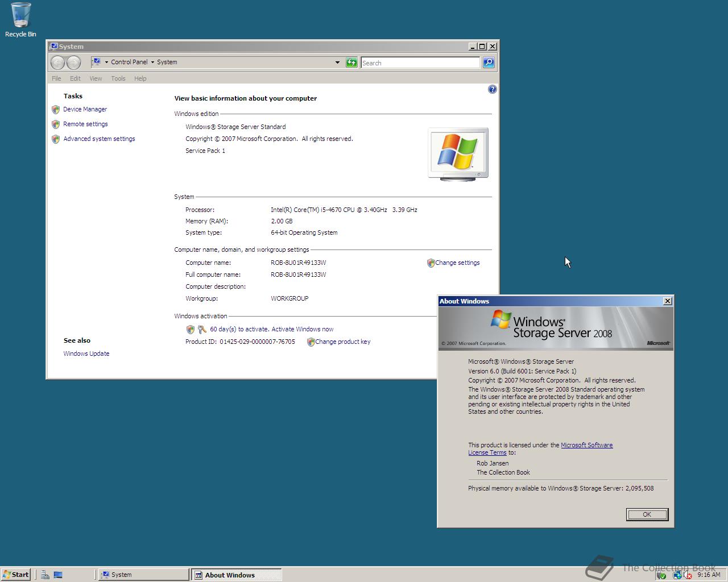Open the View menu
The width and height of the screenshot is (728, 582).
(x=96, y=78)
